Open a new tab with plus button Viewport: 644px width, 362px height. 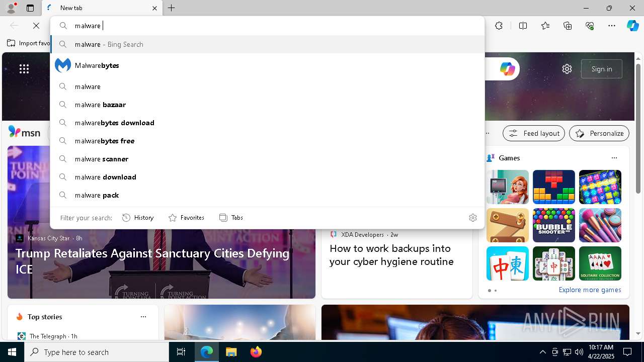point(171,8)
